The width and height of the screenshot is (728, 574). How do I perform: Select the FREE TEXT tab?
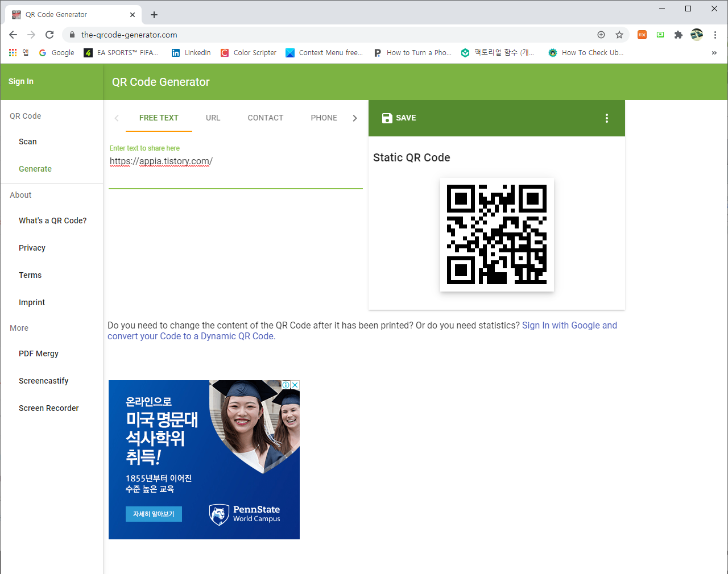159,118
